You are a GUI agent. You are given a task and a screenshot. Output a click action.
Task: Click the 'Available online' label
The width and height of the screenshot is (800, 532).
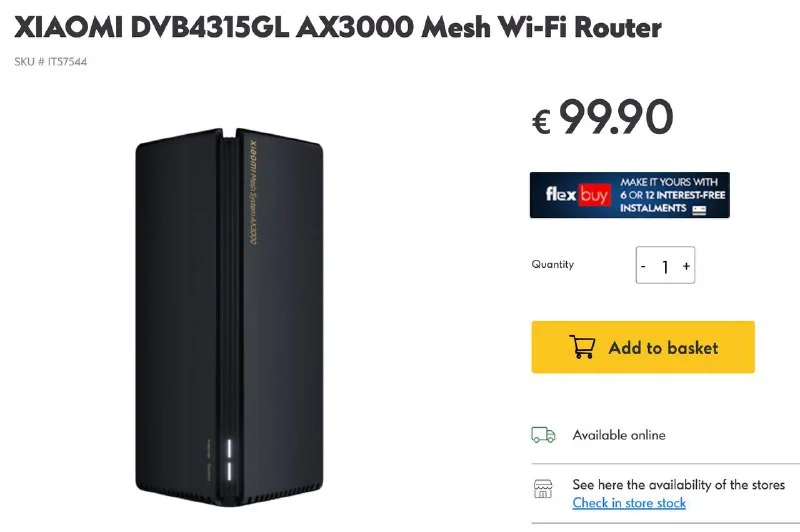point(619,435)
